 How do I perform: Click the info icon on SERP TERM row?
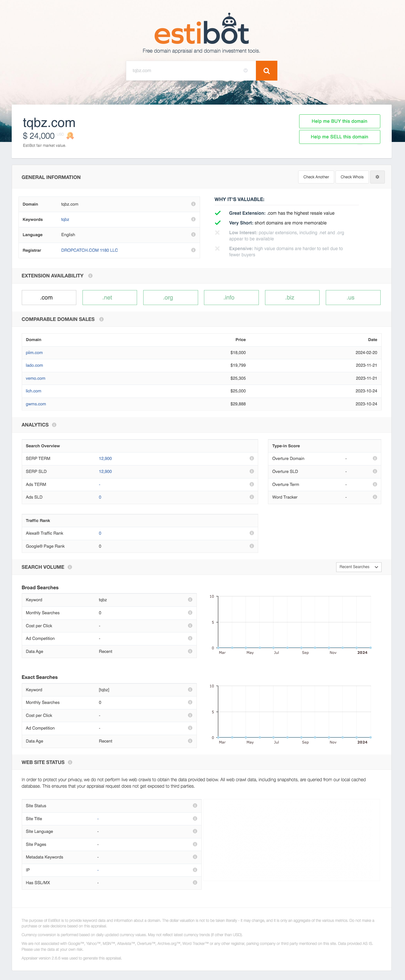[252, 458]
